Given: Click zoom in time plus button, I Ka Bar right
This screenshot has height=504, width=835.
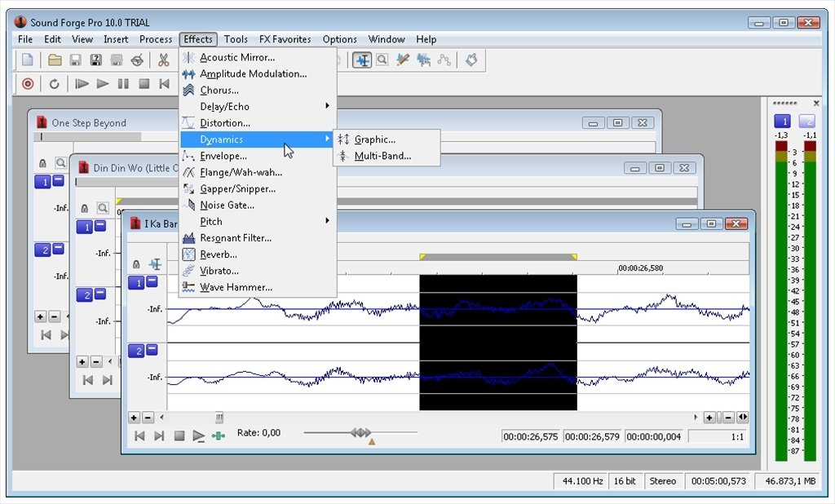Looking at the screenshot, I should pos(709,418).
